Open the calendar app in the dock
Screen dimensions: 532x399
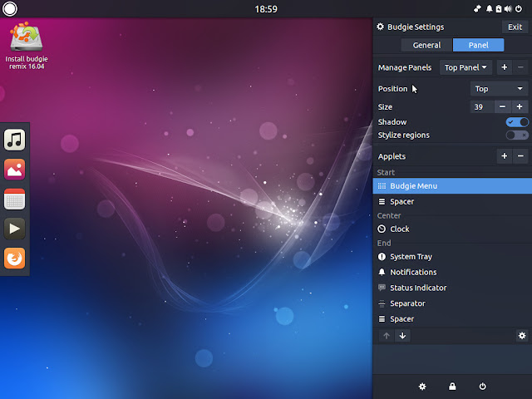15,199
